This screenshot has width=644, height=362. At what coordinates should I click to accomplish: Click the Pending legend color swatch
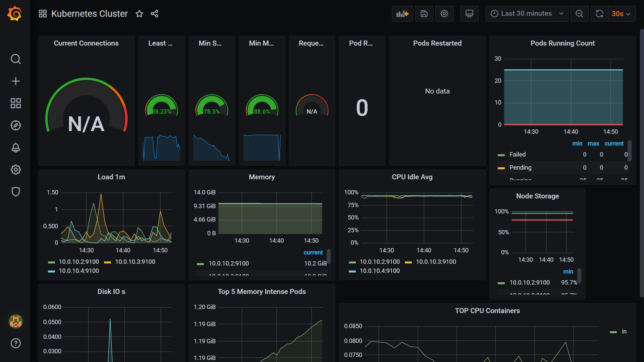pyautogui.click(x=501, y=168)
